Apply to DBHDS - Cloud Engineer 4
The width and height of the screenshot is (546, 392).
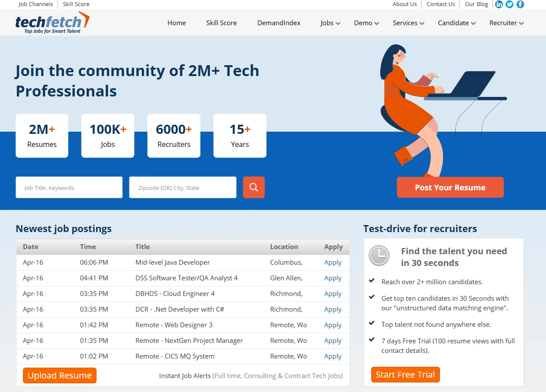click(x=333, y=294)
